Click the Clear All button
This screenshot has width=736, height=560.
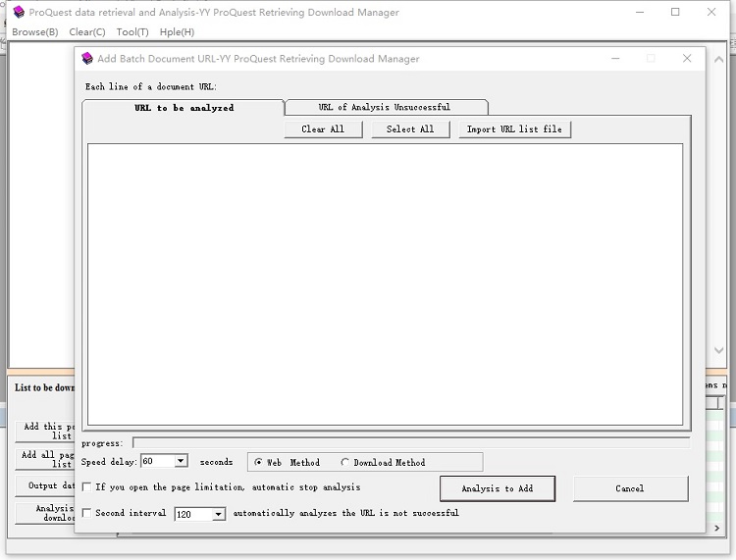click(323, 129)
